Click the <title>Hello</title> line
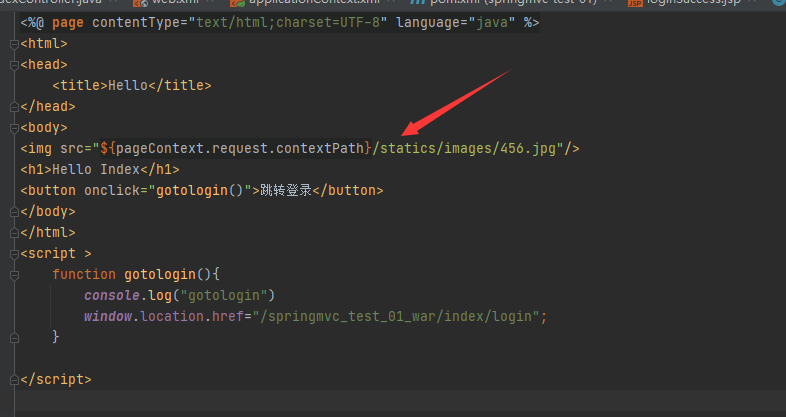Viewport: 786px width, 417px height. point(132,86)
